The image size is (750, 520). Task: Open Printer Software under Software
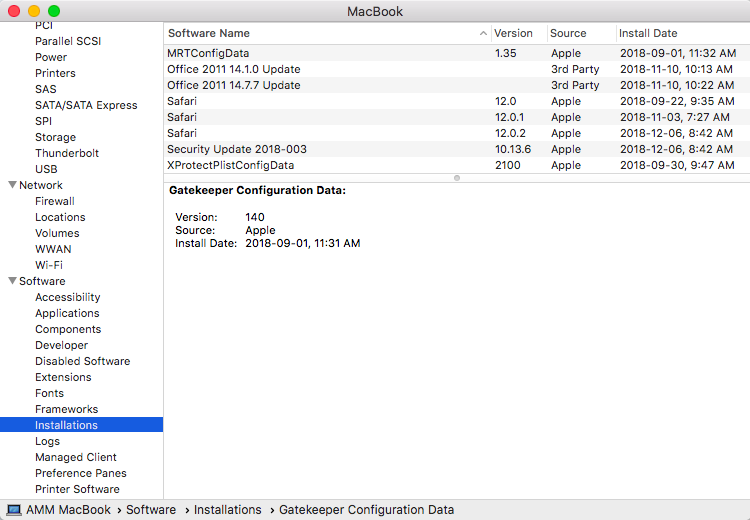click(77, 489)
